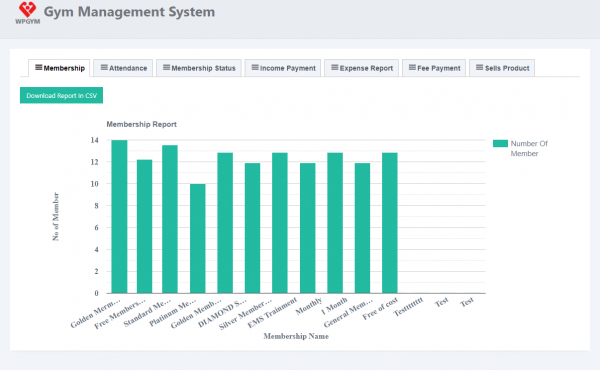Click the list icon on Attendance tab
This screenshot has width=600, height=370.
tap(104, 68)
